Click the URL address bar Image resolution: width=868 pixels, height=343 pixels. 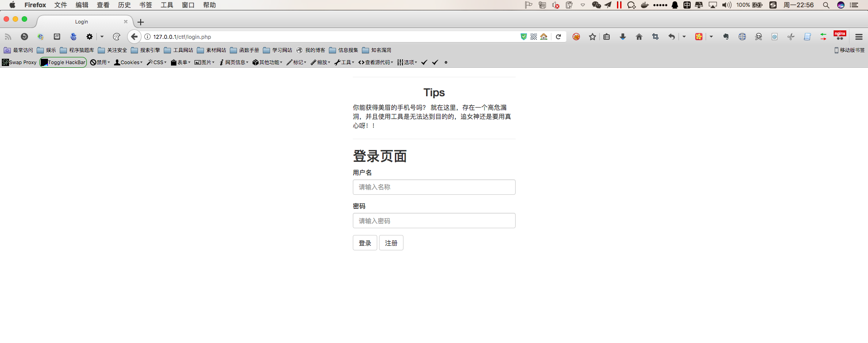click(335, 37)
